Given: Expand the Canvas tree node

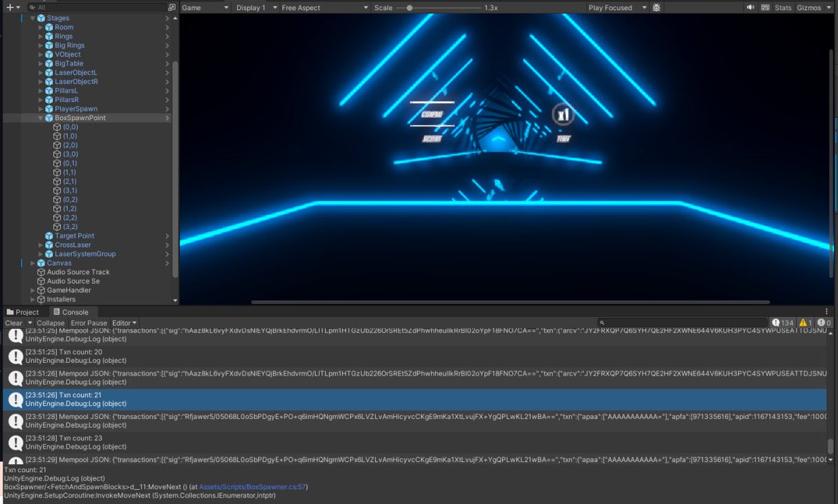Looking at the screenshot, I should tap(33, 263).
